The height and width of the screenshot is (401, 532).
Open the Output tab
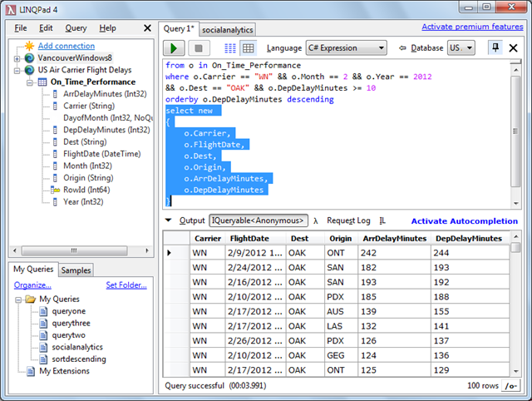point(192,220)
